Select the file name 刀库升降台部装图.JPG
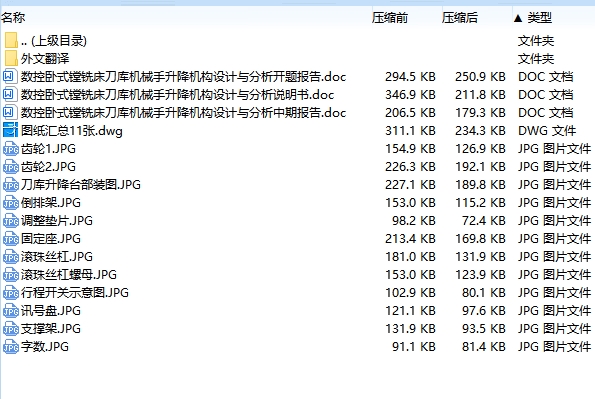595x399 pixels. point(81,185)
